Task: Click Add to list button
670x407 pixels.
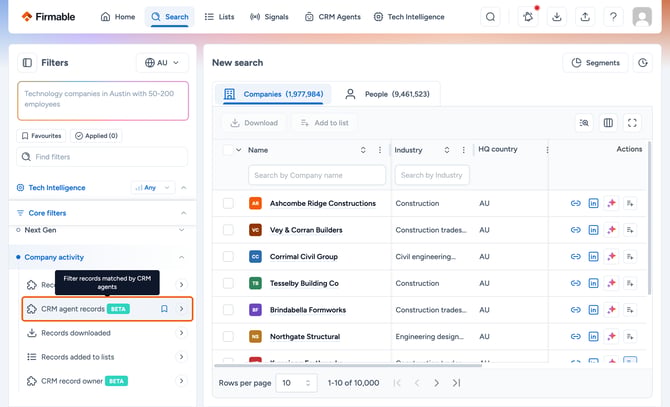Action: (324, 123)
